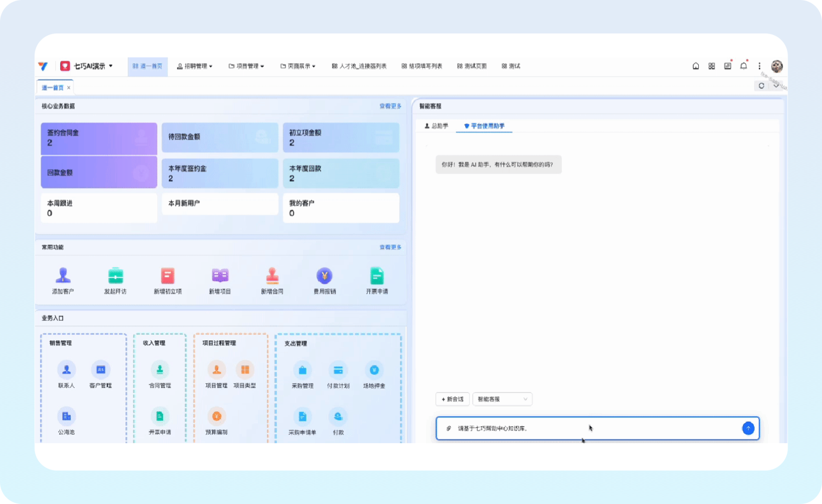Click the notification bell icon

coord(744,66)
